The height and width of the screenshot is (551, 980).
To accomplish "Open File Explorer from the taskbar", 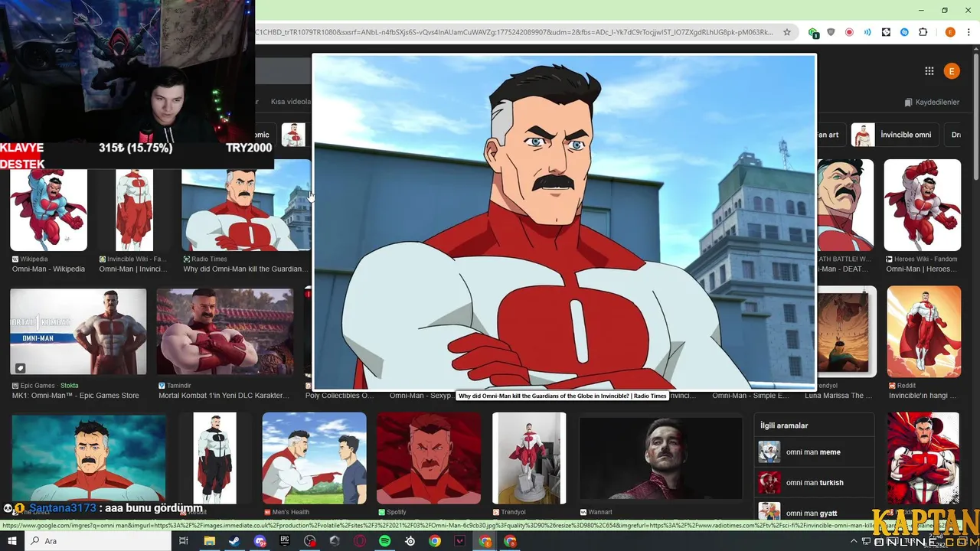I will [209, 541].
